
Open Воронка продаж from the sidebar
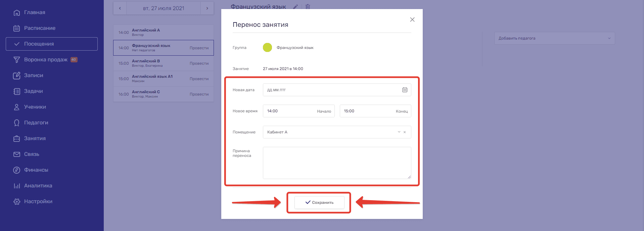[x=46, y=60]
